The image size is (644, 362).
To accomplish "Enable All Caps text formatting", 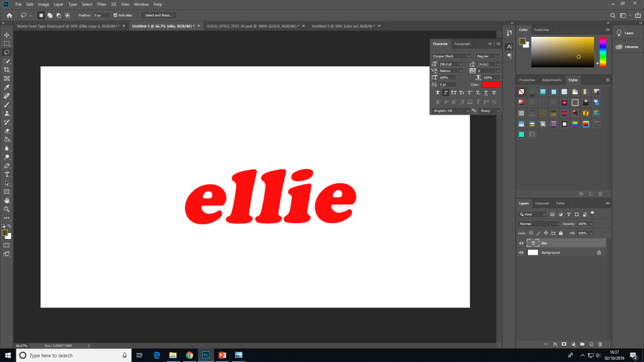I will 454,93.
